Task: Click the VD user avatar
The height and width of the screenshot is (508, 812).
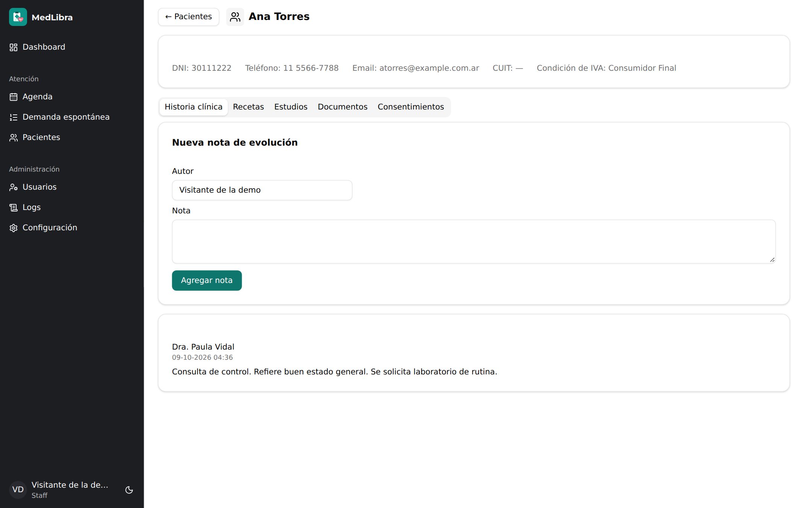Action: click(18, 490)
